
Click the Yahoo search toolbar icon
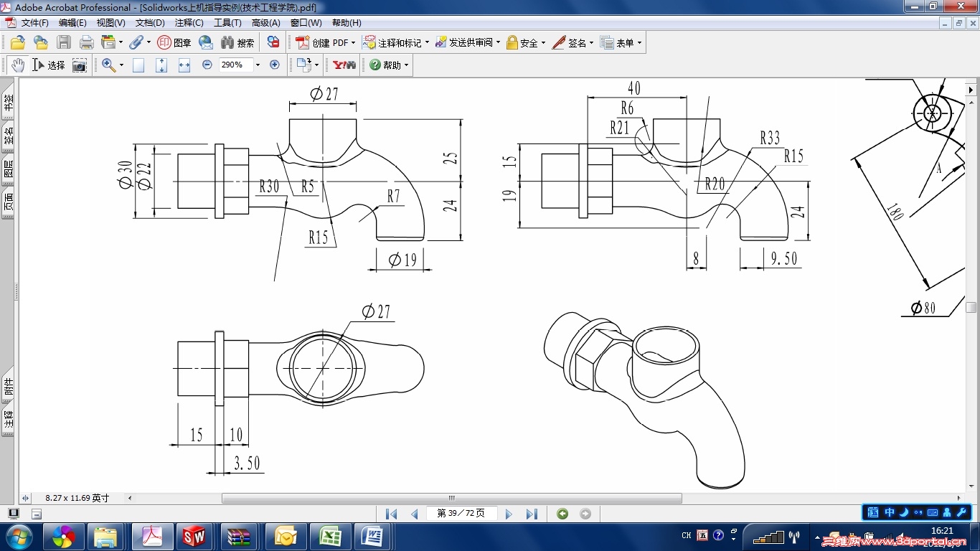[344, 65]
